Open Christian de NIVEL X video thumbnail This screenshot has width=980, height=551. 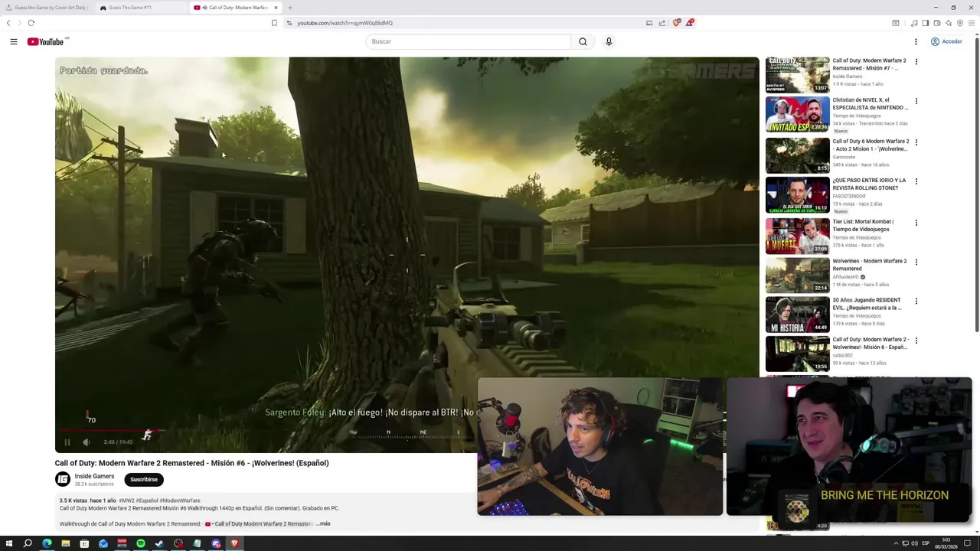[x=797, y=115]
